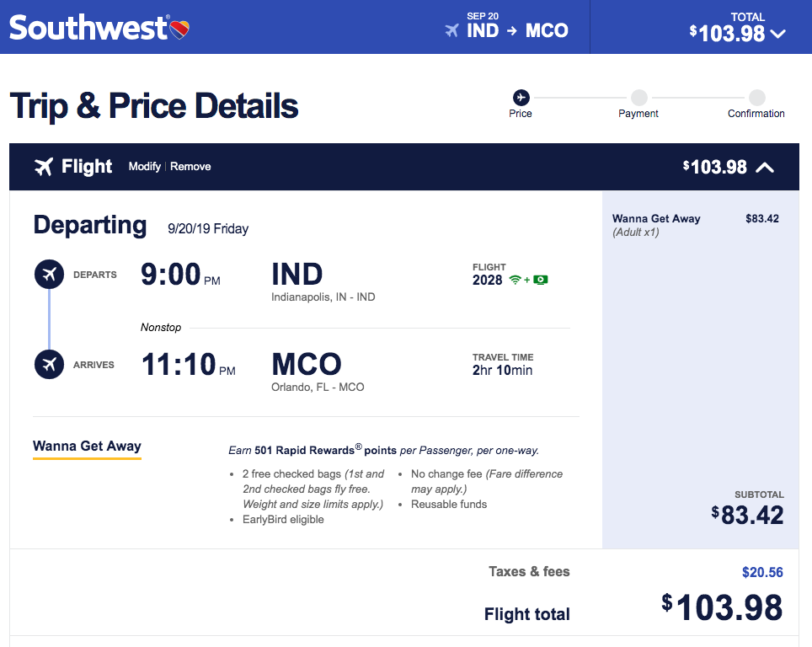Select the Payment step circle
812x647 pixels.
coord(639,98)
